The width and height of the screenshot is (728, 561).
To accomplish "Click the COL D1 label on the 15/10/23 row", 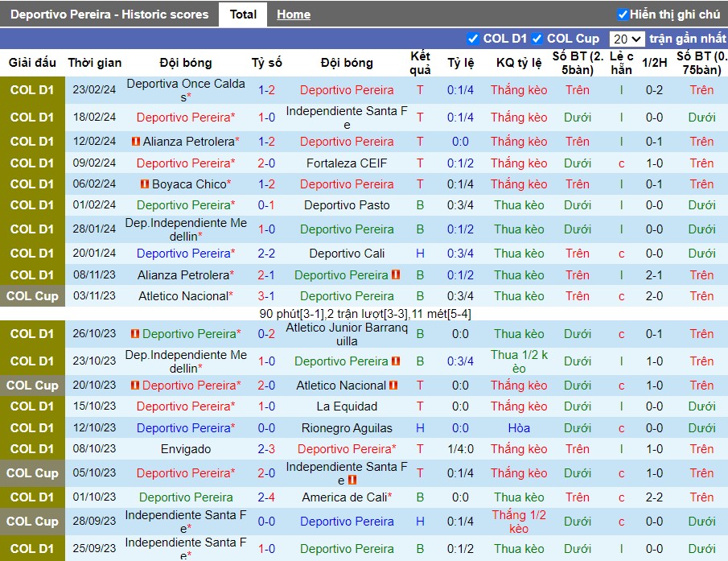I will pyautogui.click(x=32, y=406).
